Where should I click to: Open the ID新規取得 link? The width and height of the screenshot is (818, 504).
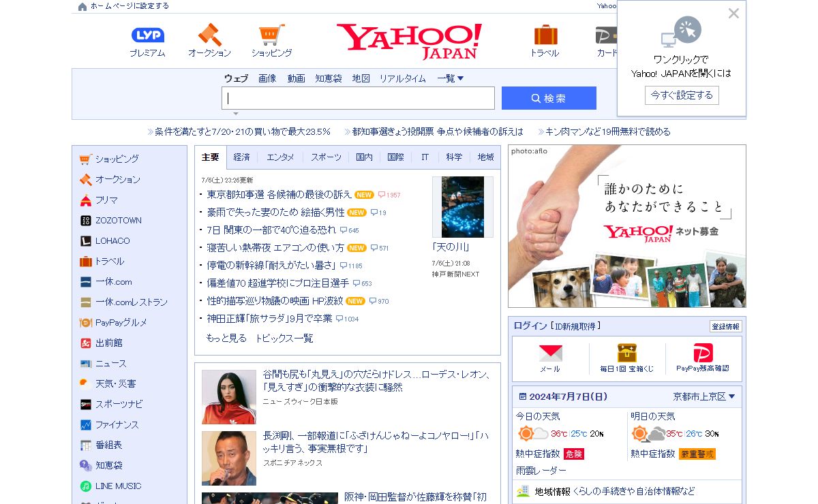(x=576, y=326)
